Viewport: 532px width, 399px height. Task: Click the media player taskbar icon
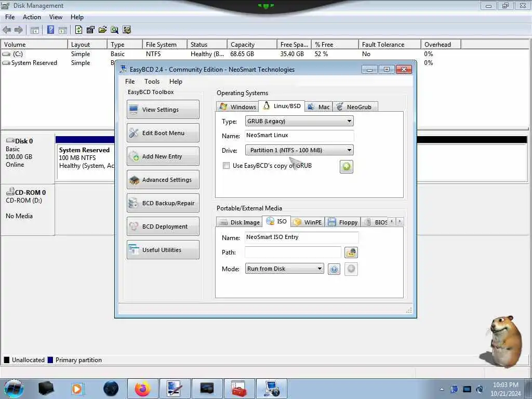(x=77, y=389)
